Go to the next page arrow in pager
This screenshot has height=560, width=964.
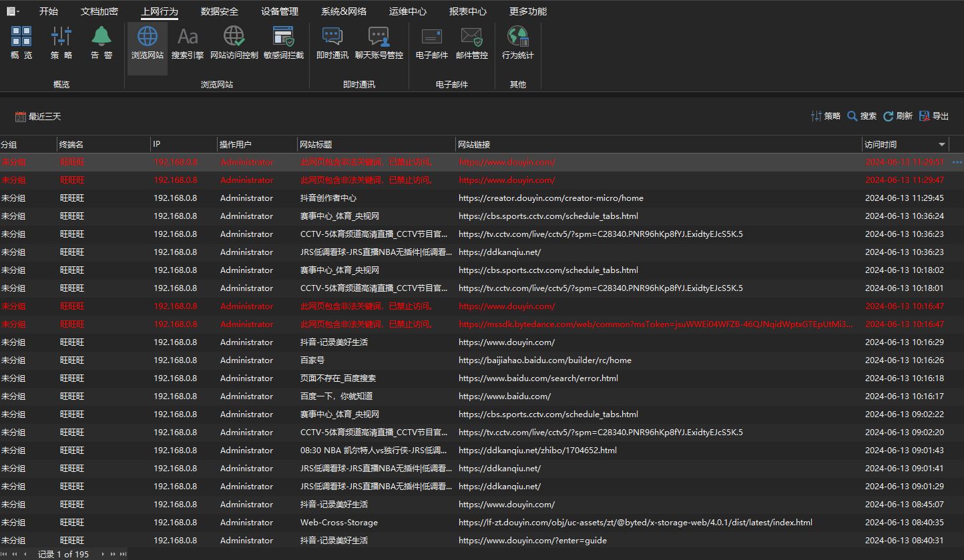(113, 554)
